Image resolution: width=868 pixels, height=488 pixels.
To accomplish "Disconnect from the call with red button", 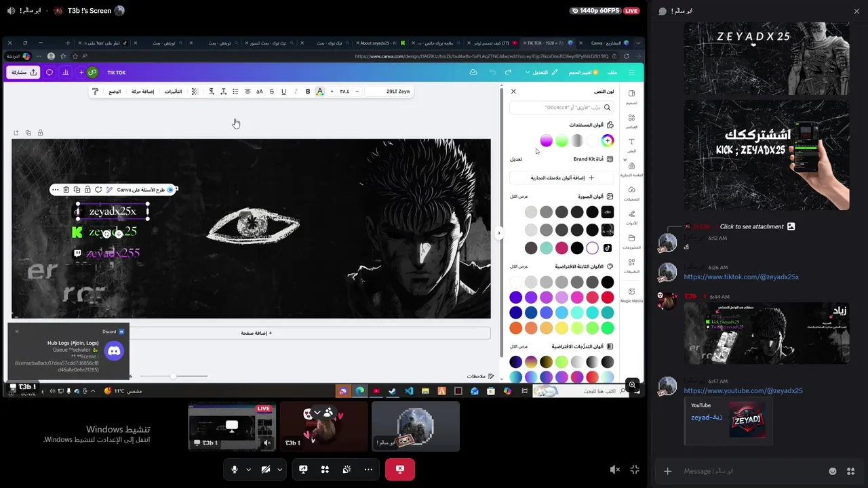I will click(x=400, y=469).
